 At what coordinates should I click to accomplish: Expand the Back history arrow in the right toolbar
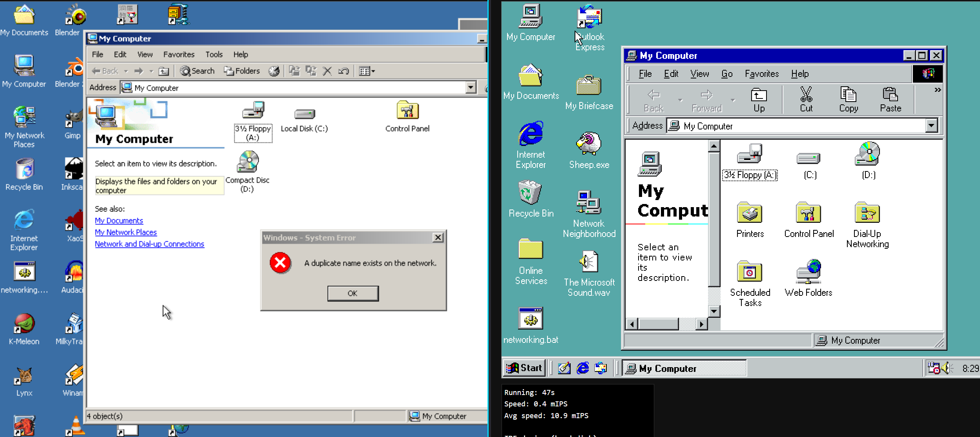[681, 100]
